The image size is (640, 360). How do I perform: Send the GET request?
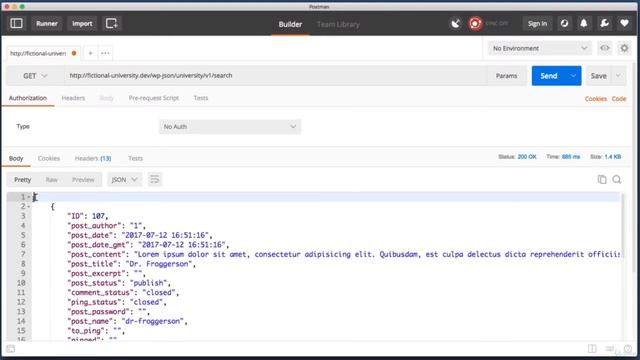(x=549, y=76)
